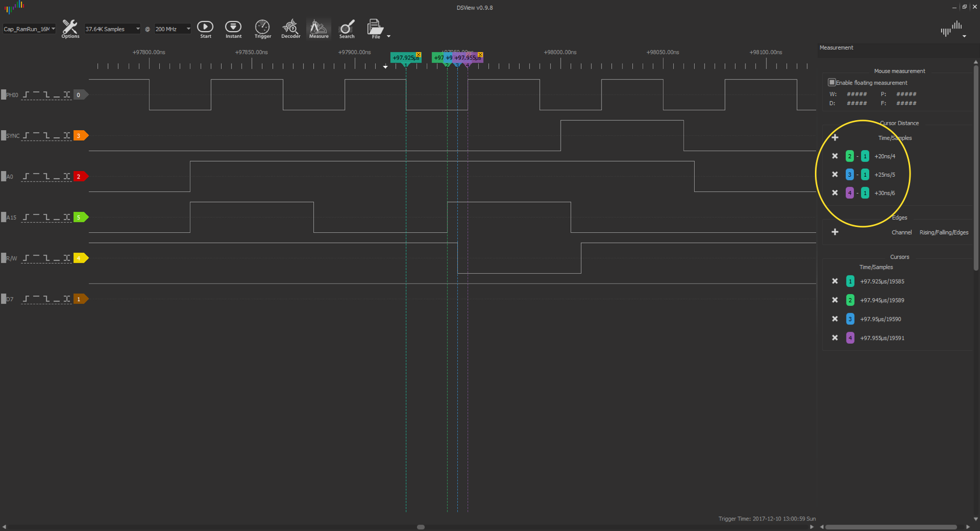Enable floating measurement checkbox
This screenshot has width=980, height=531.
click(x=832, y=82)
